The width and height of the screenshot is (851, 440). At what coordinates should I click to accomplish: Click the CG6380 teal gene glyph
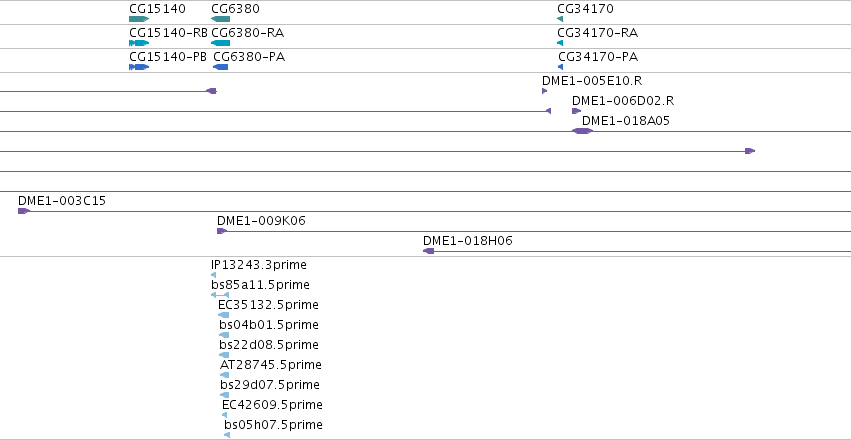click(x=220, y=19)
